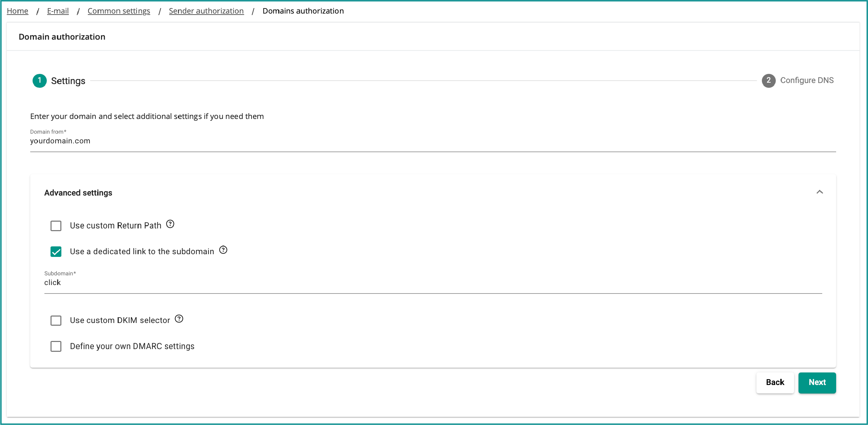
Task: Enable Use custom Return Path checkbox
Action: 56,226
